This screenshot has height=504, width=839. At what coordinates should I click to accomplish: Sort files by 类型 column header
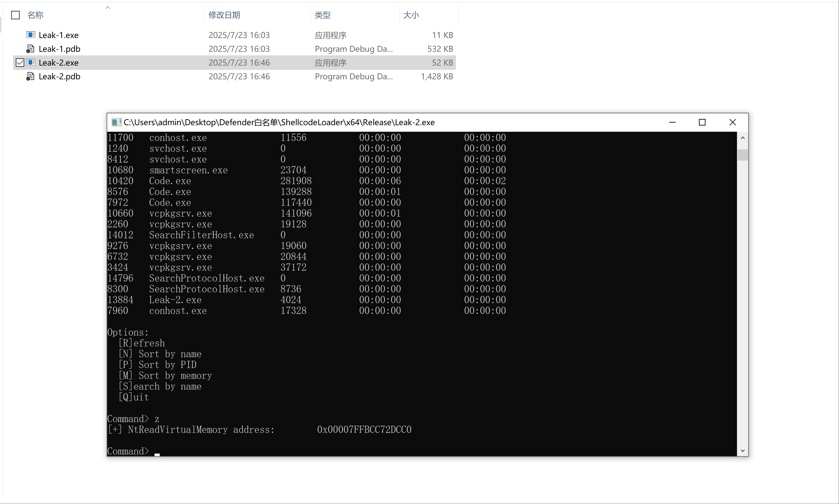click(322, 15)
